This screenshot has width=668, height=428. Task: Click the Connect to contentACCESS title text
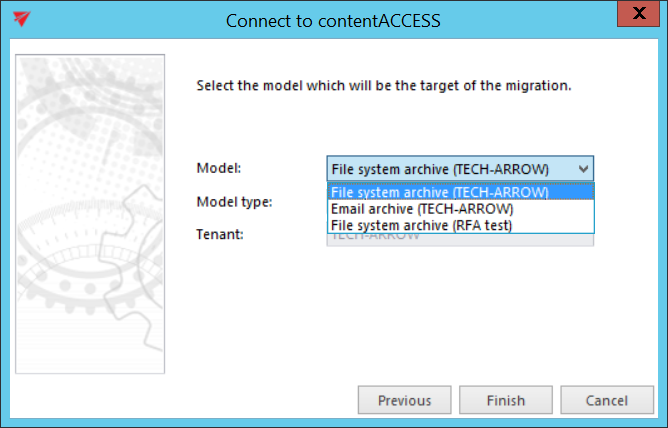click(x=333, y=20)
